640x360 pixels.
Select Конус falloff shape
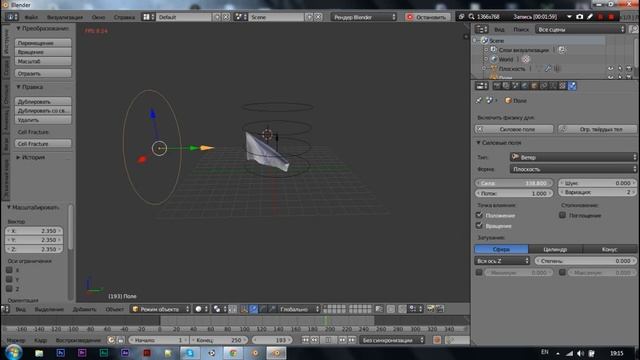pyautogui.click(x=609, y=249)
